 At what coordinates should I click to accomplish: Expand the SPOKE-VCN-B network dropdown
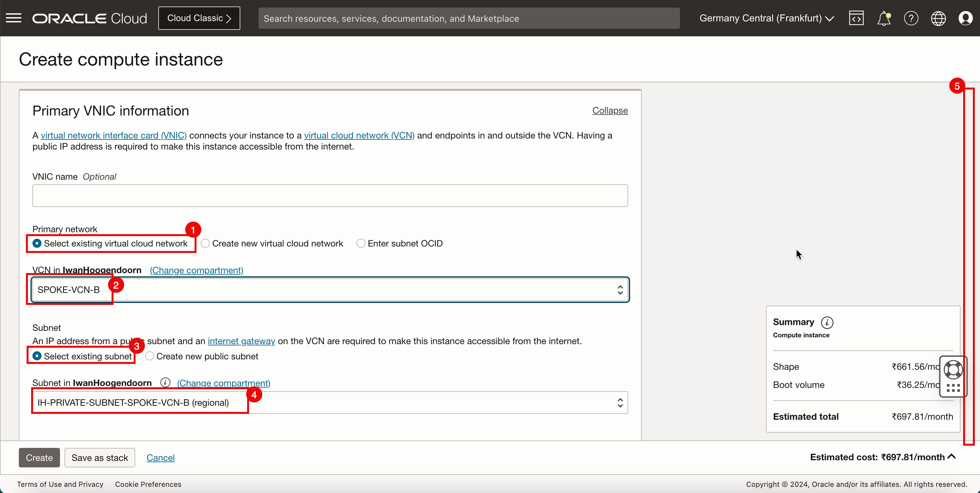pyautogui.click(x=619, y=289)
